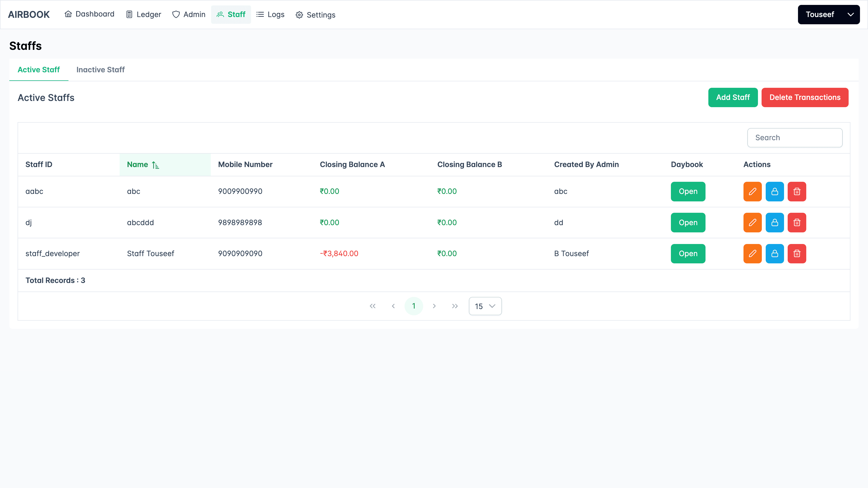The width and height of the screenshot is (868, 488).
Task: Click the Add Staff button
Action: point(733,97)
